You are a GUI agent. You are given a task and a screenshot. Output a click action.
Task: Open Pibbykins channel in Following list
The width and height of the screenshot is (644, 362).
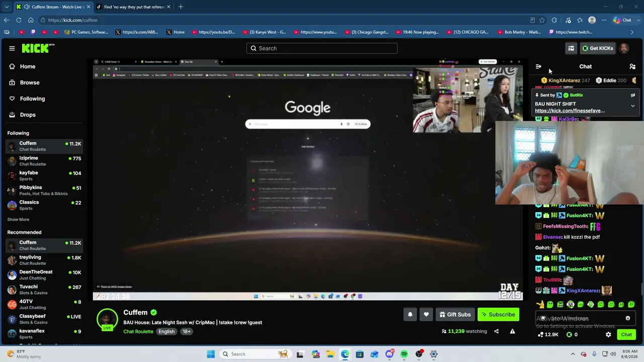coord(44,190)
